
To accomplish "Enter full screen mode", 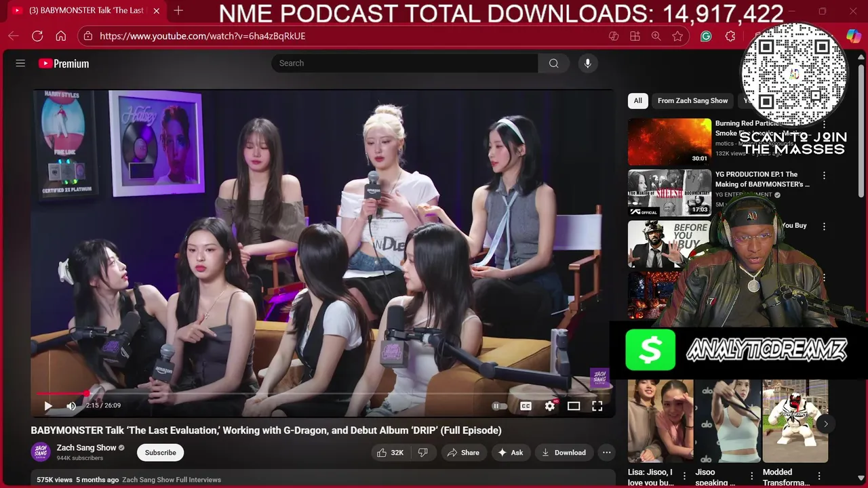I will pos(597,406).
